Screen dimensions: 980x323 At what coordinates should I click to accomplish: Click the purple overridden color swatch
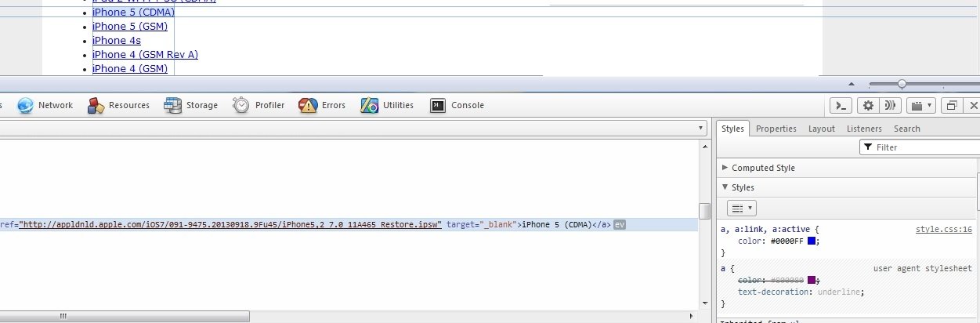click(x=812, y=280)
